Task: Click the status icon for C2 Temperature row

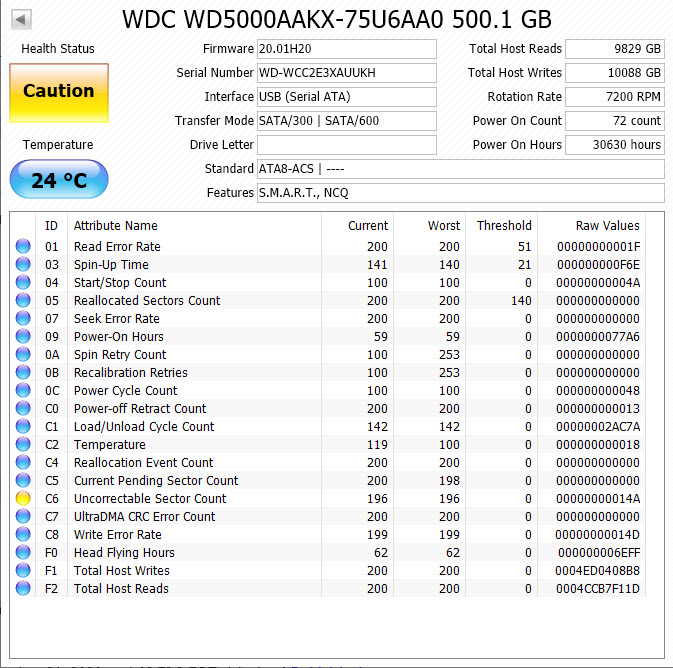Action: pyautogui.click(x=23, y=445)
